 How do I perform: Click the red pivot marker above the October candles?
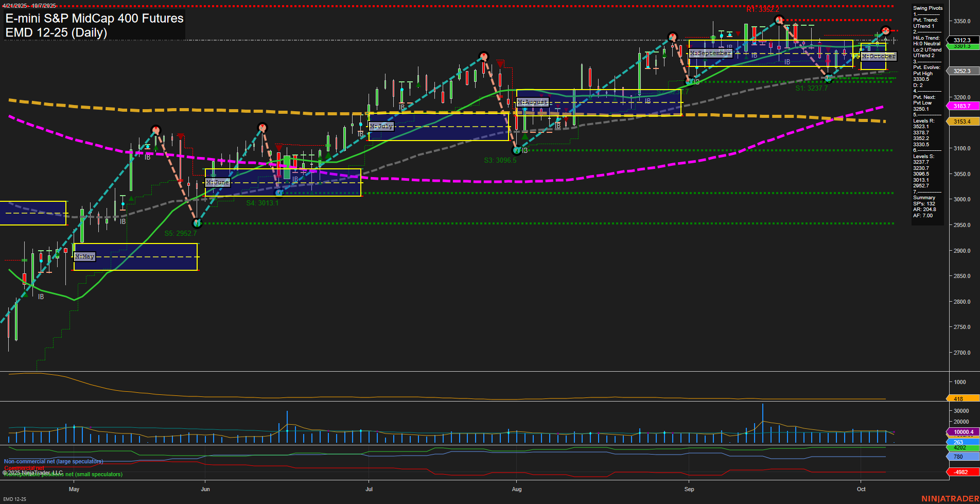pyautogui.click(x=886, y=30)
